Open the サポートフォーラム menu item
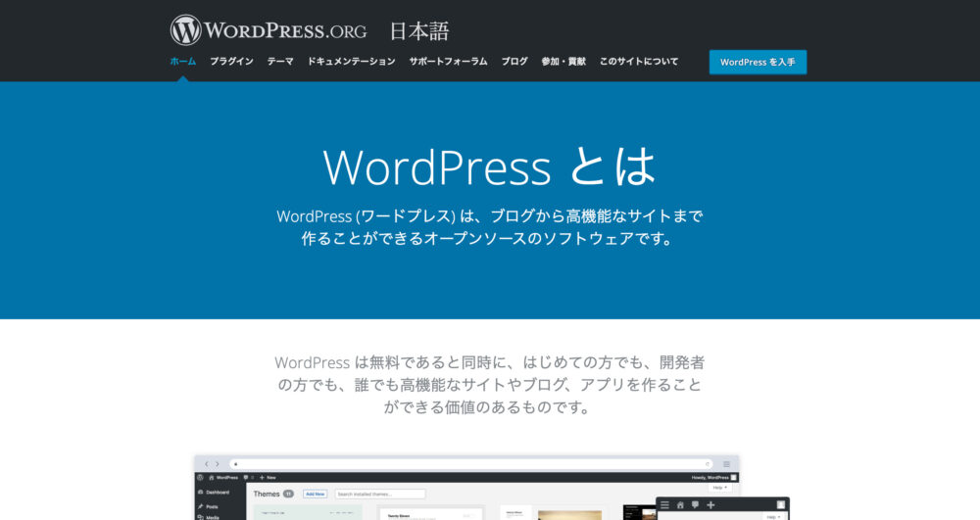Image resolution: width=980 pixels, height=520 pixels. [x=448, y=61]
